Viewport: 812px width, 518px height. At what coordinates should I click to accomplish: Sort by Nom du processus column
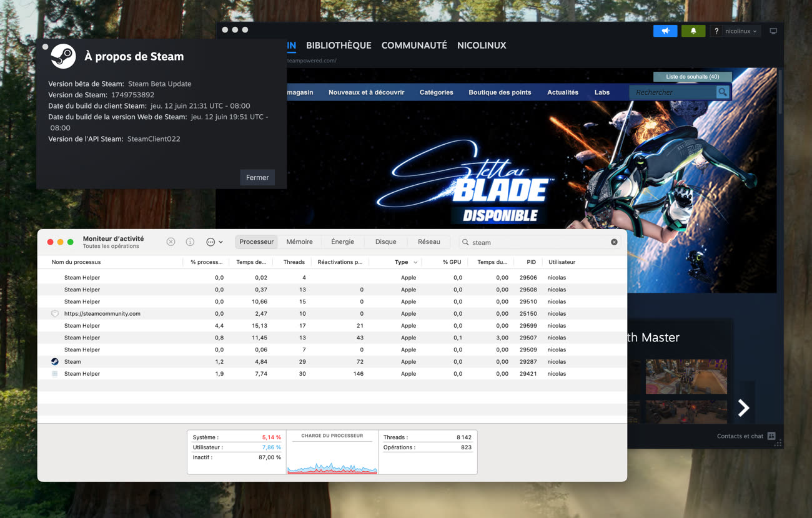click(x=76, y=262)
